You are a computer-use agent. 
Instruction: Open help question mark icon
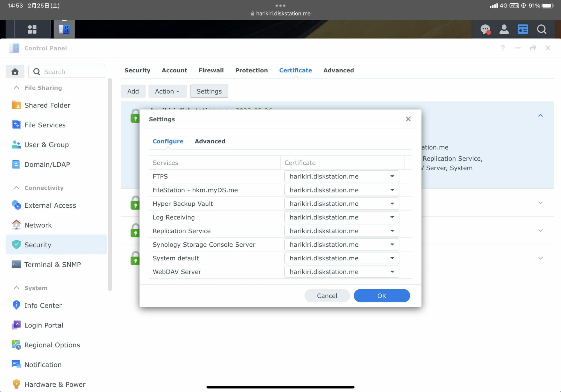[503, 48]
